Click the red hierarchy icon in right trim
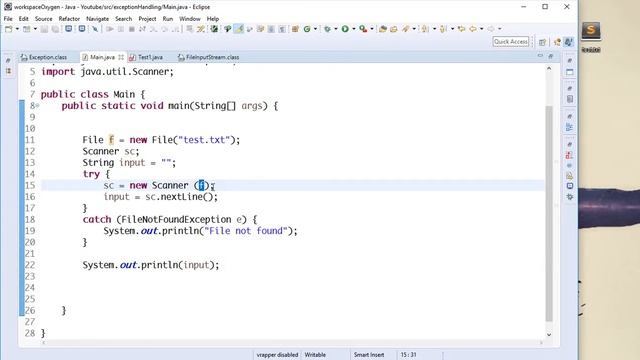This screenshot has height=360, width=640. (x=569, y=155)
